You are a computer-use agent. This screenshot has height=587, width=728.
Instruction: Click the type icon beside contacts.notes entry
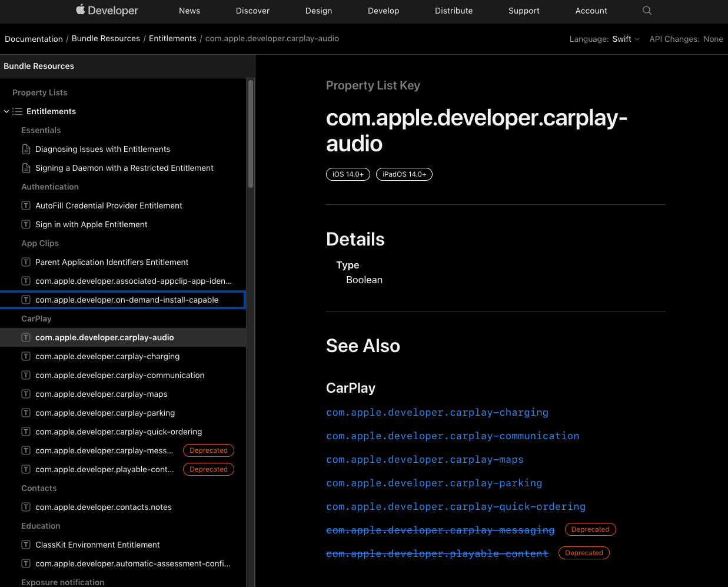[26, 507]
